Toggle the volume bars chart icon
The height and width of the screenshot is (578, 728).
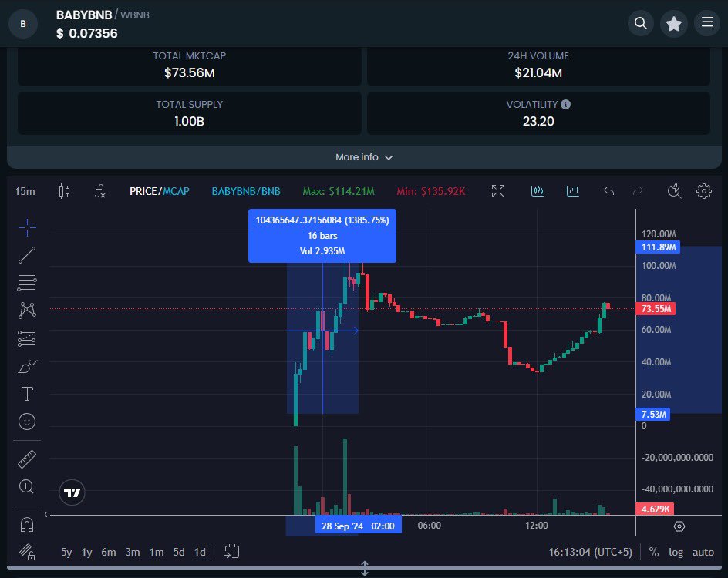tap(572, 191)
